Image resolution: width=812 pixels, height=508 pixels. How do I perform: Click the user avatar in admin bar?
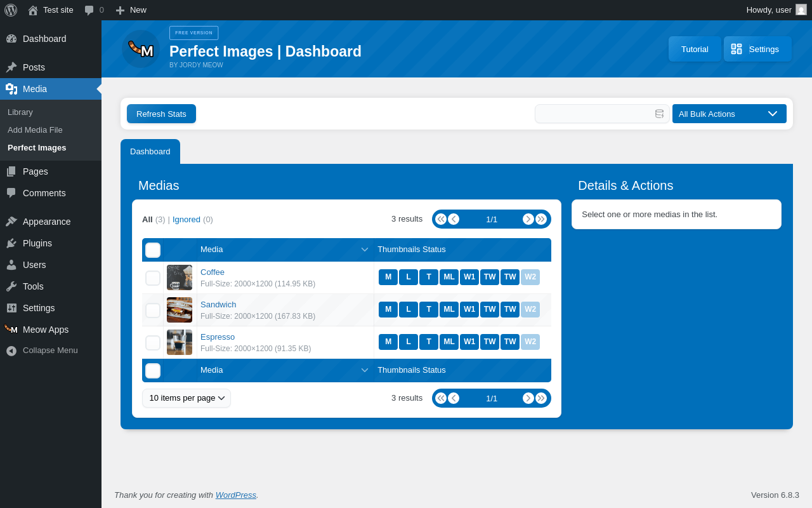(801, 10)
